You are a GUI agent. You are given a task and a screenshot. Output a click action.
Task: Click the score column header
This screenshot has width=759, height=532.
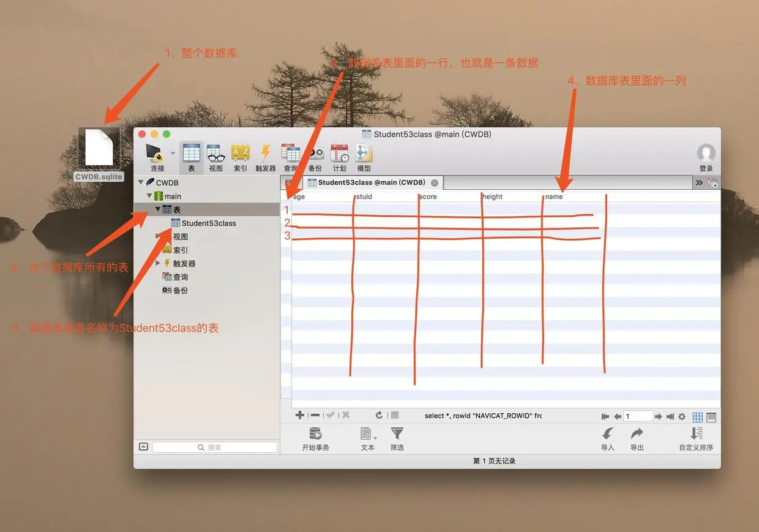(449, 197)
